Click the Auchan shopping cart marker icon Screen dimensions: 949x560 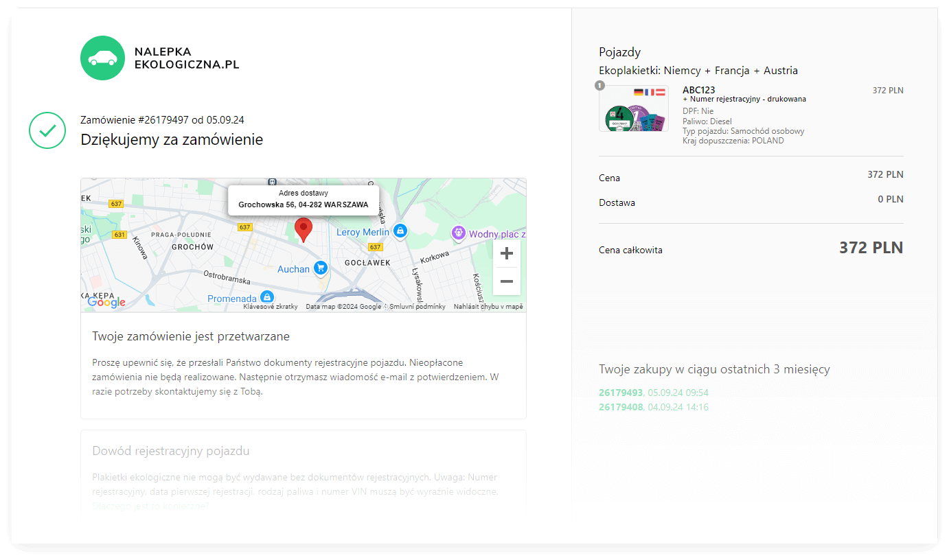[x=320, y=268]
